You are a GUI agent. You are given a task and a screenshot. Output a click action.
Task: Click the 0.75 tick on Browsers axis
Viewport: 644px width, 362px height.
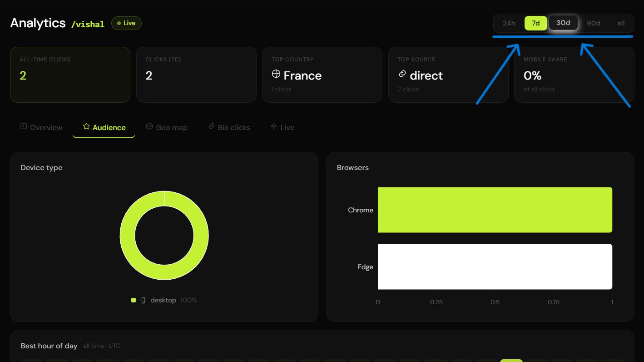pyautogui.click(x=554, y=302)
